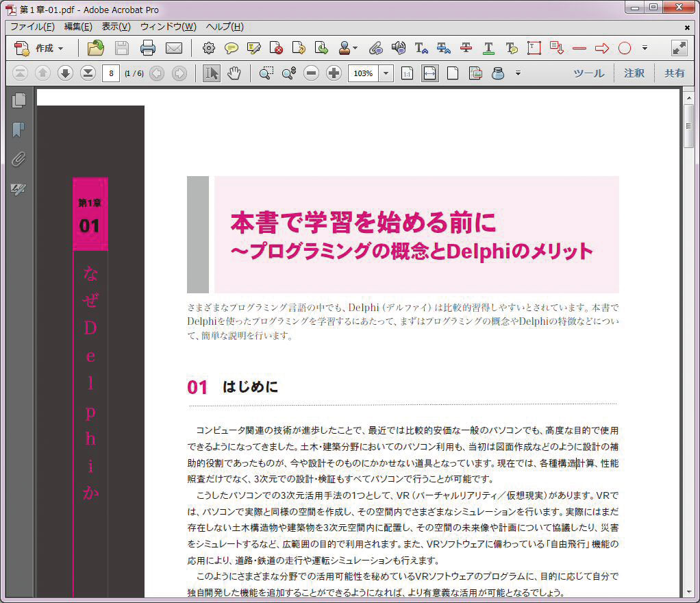The width and height of the screenshot is (700, 603).
Task: Click the delete page icon
Action: point(276,48)
